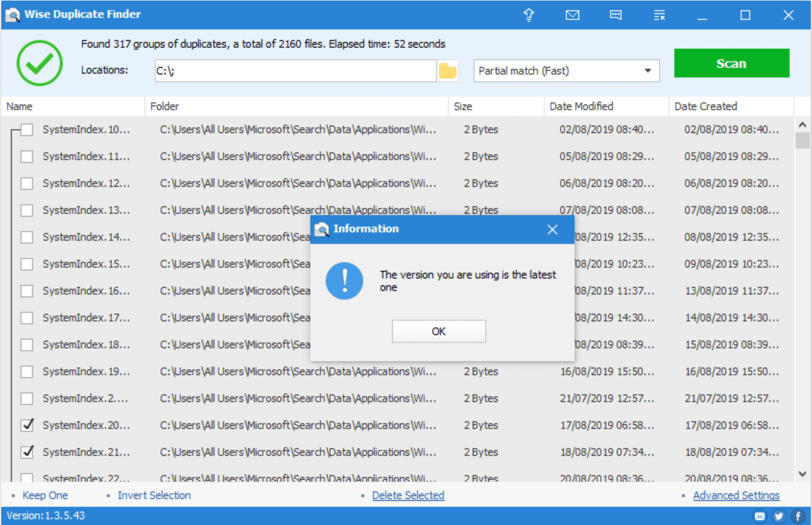The image size is (812, 525).
Task: Select the SystemIndex.17 file name
Action: pyautogui.click(x=86, y=318)
